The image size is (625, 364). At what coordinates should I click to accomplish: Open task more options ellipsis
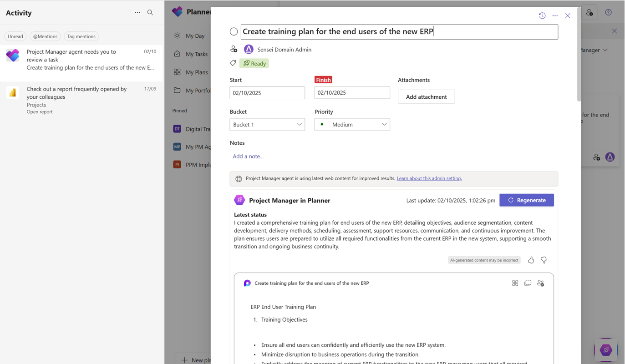click(x=555, y=15)
